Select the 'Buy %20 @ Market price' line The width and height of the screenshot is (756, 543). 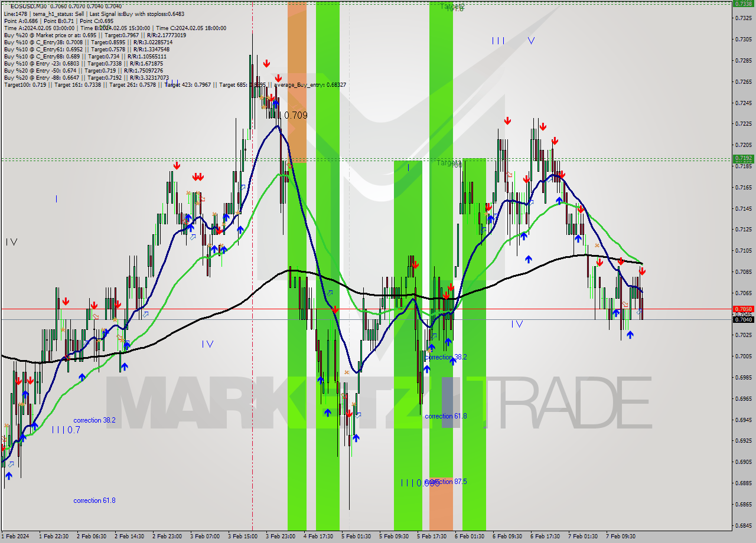[x=95, y=35]
